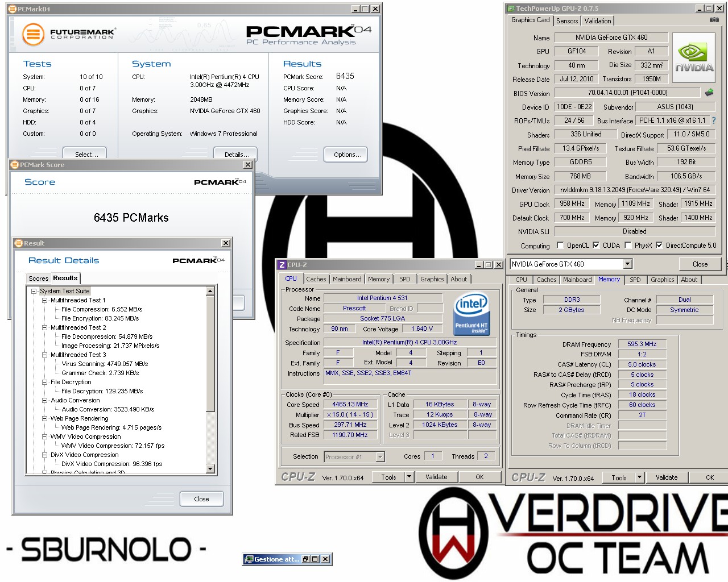This screenshot has height=582, width=728.
Task: Toggle the PhysX checkbox
Action: [x=628, y=246]
